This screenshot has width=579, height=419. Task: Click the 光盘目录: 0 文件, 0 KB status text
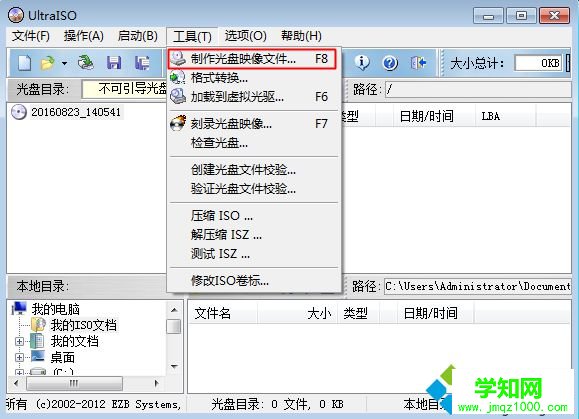coord(277,404)
